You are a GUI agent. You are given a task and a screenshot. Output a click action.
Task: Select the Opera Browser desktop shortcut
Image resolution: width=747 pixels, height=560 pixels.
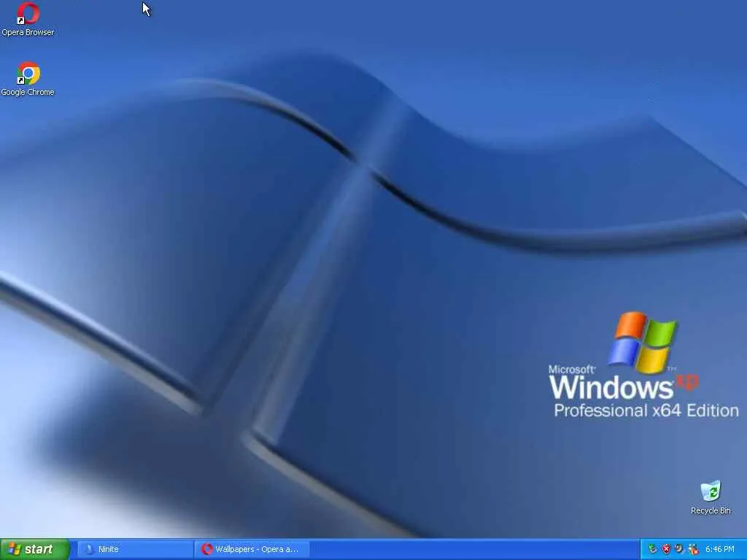coord(28,19)
